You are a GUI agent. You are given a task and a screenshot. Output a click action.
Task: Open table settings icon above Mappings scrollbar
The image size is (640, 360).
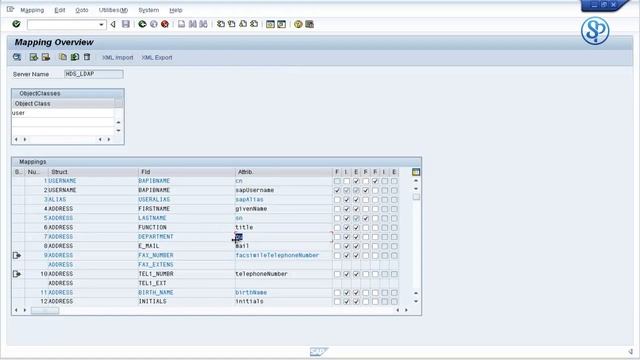pyautogui.click(x=416, y=172)
